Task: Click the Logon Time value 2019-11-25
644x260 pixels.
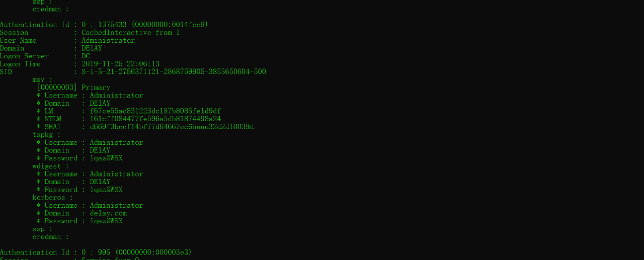Action: 120,64
